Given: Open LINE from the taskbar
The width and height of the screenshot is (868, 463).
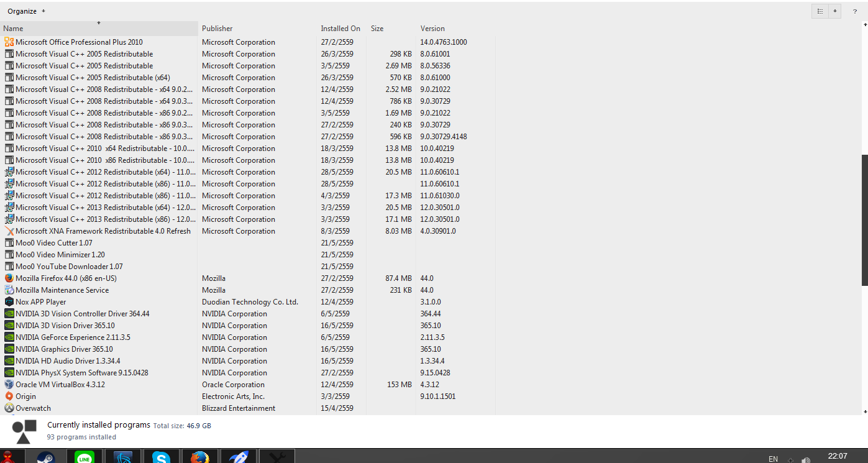Looking at the screenshot, I should [x=84, y=457].
